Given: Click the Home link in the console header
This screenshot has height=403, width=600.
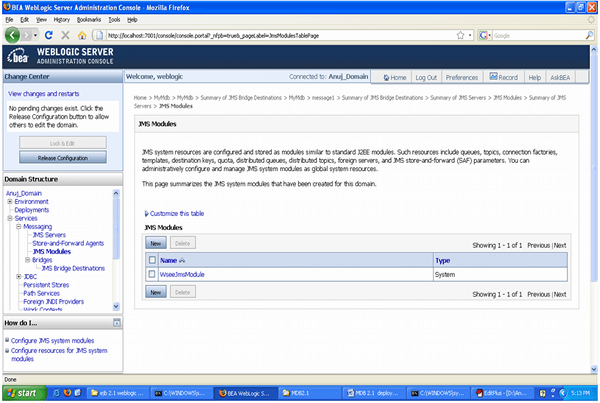Looking at the screenshot, I should coord(393,77).
